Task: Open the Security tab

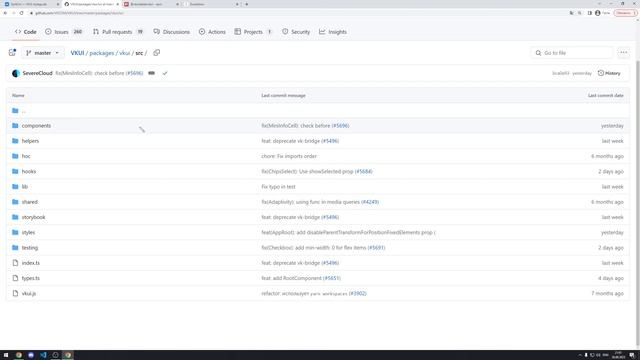Action: [296, 32]
